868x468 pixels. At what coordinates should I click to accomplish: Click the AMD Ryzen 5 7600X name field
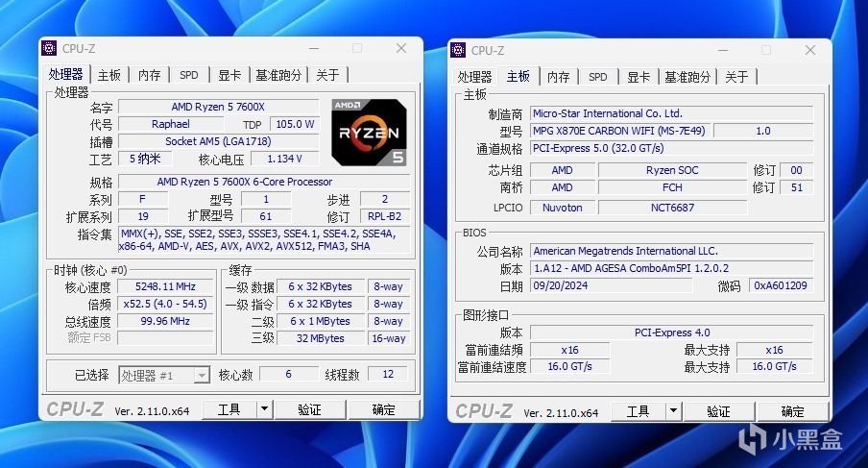218,107
